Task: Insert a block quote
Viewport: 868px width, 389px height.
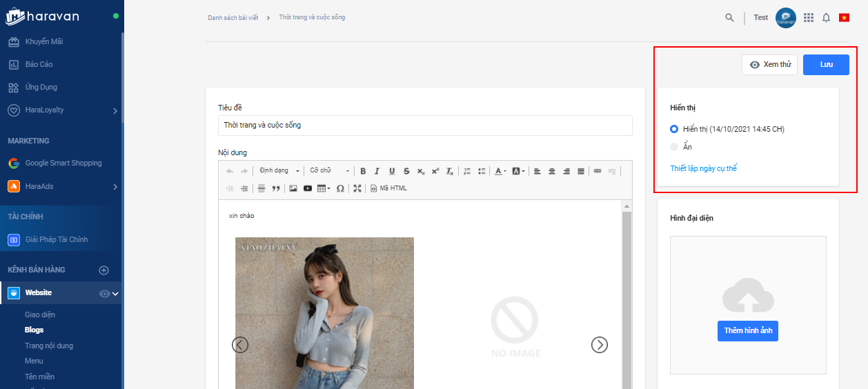Action: [276, 188]
